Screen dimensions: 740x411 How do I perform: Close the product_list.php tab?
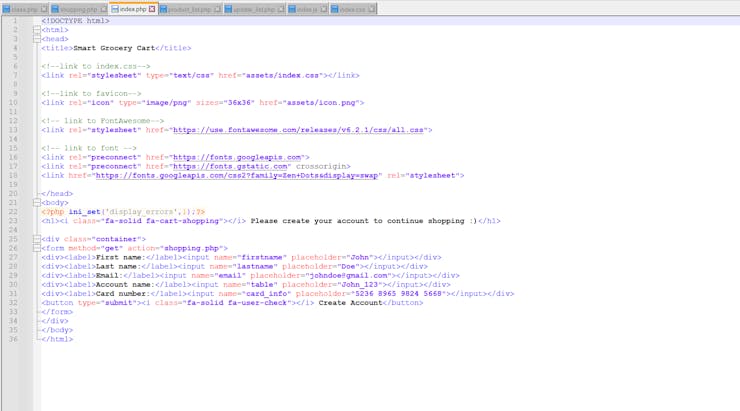coord(218,9)
